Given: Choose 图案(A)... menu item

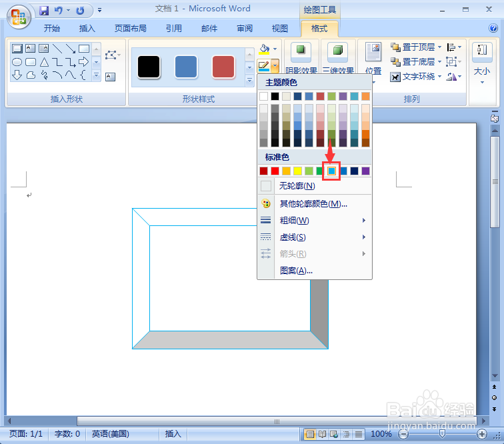Looking at the screenshot, I should 315,271.
